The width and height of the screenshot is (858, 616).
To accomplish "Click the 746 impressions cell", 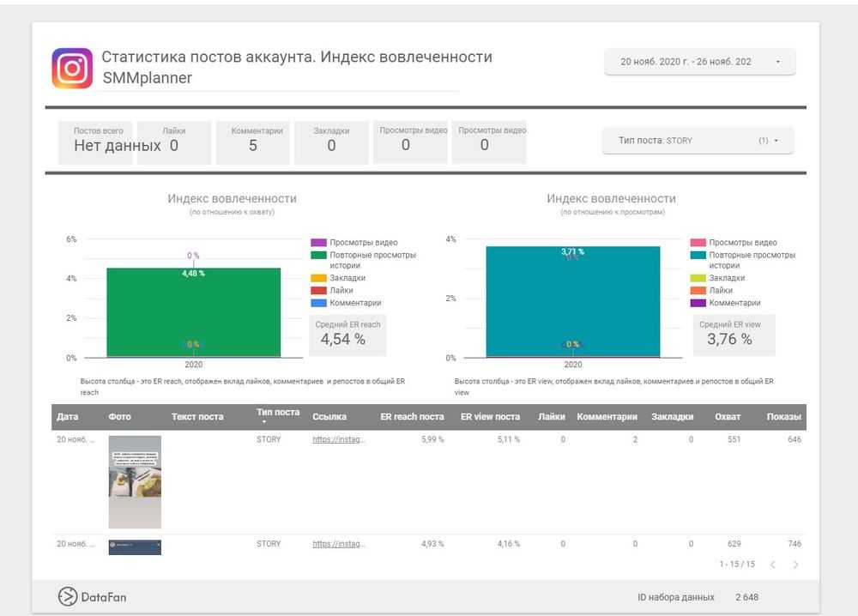I will 795,544.
